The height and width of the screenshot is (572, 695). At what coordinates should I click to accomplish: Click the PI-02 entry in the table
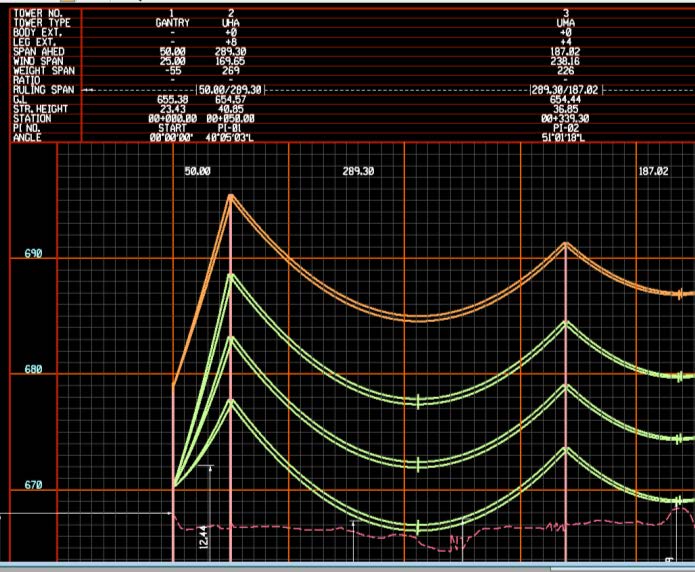coord(566,128)
